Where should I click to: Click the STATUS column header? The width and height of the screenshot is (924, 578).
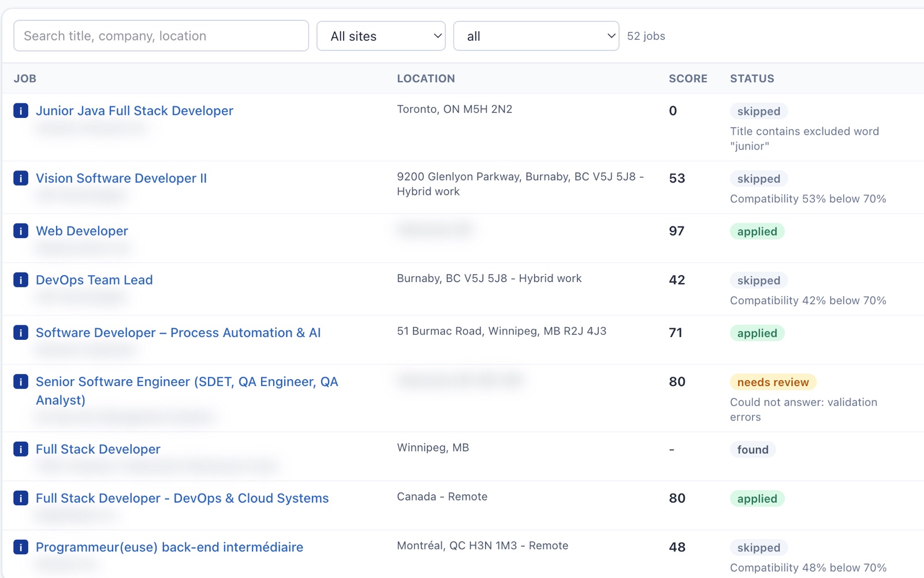coord(752,79)
